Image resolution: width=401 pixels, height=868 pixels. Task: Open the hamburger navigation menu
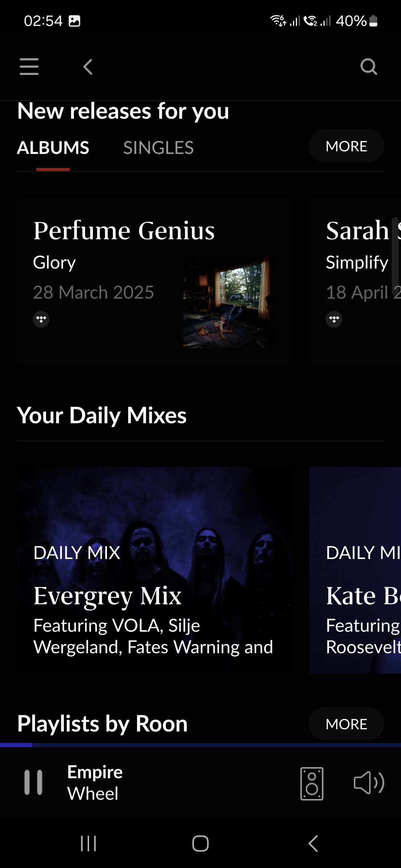point(29,67)
